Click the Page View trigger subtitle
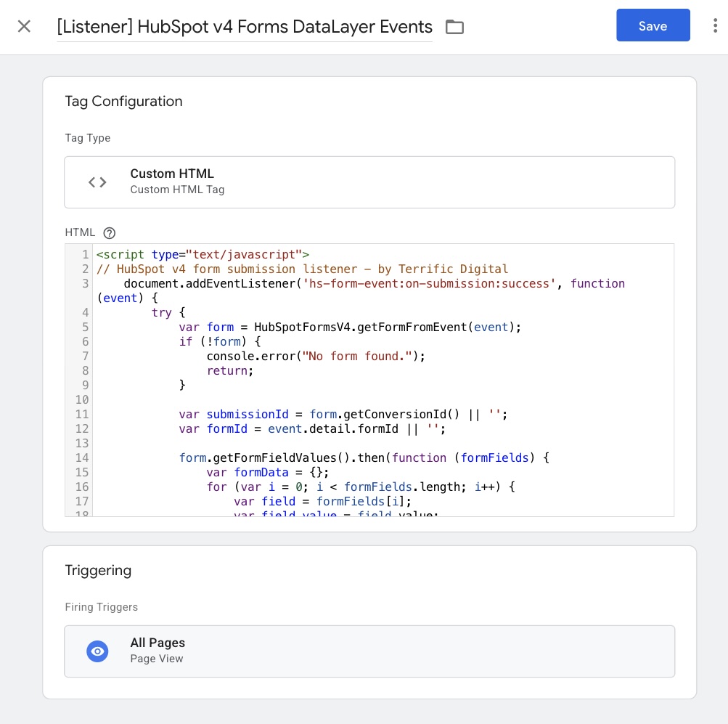The height and width of the screenshot is (724, 728). tap(157, 659)
